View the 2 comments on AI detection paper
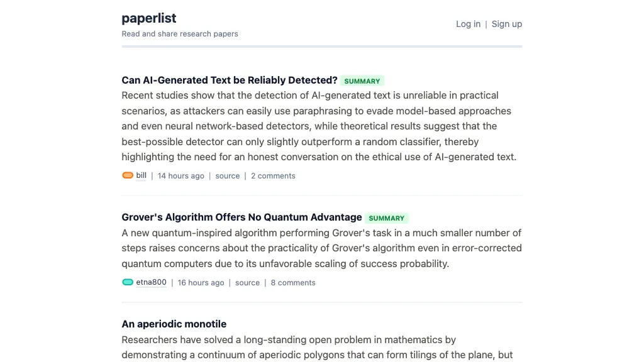 [x=273, y=176]
